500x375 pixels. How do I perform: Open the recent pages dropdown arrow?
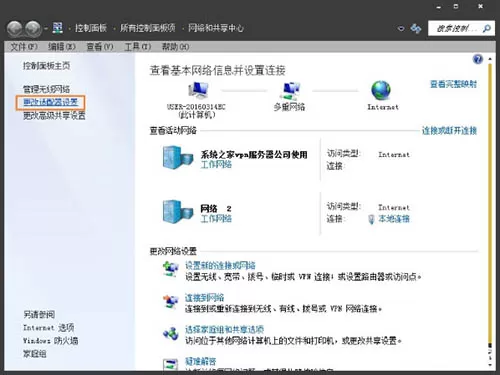click(x=46, y=29)
